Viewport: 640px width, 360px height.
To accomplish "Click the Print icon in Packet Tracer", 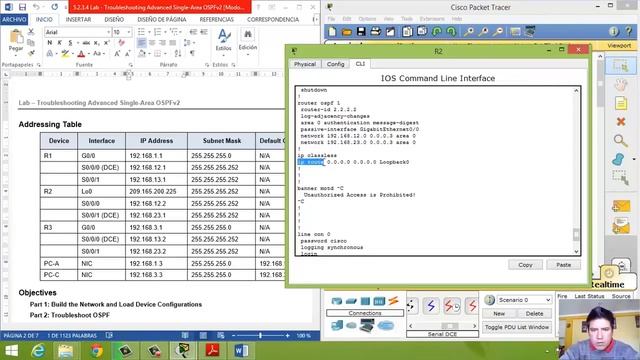I will (376, 31).
